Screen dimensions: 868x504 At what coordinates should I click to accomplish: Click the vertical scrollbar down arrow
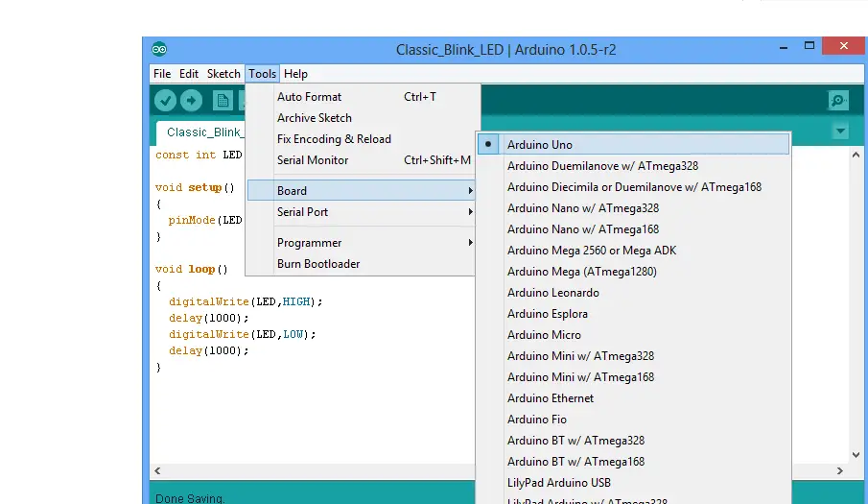856,455
